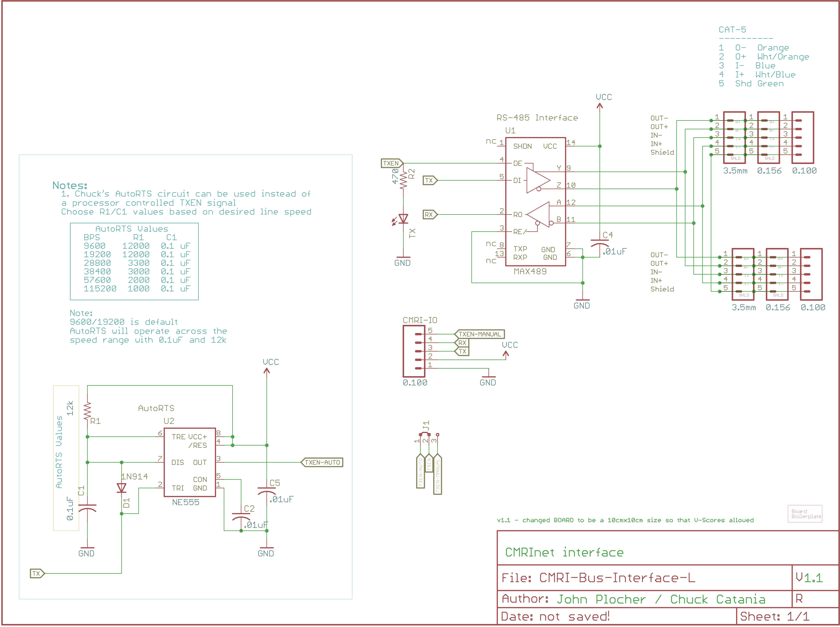This screenshot has width=840, height=627.
Task: Select the "Shd Green" line in the CAT-5 legend
Action: pyautogui.click(x=751, y=83)
